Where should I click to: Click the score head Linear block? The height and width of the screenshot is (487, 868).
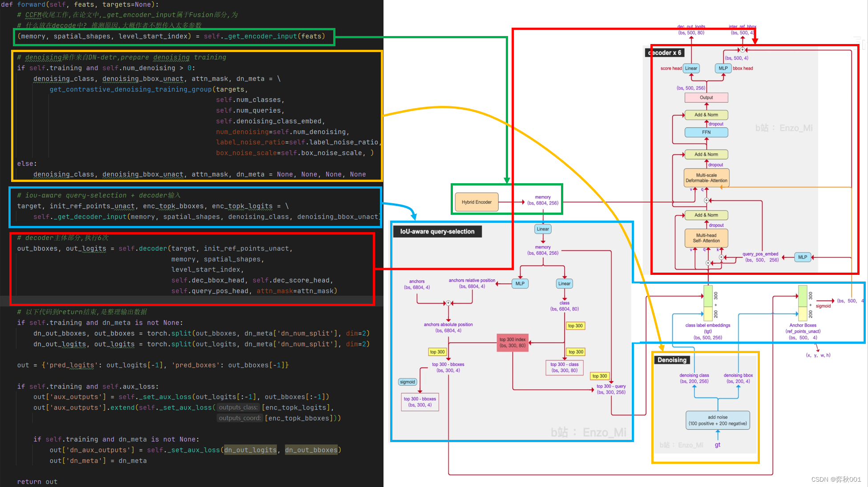691,68
